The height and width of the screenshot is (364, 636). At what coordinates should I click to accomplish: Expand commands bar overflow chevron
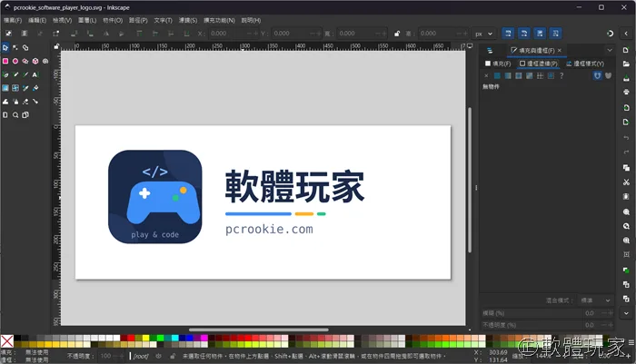626,313
